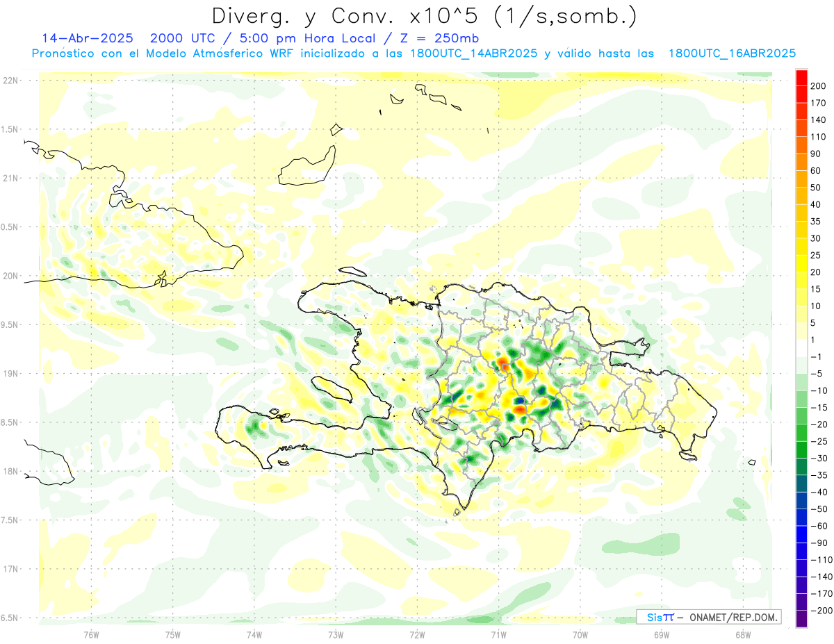Click the "140" legend value

coord(818,119)
